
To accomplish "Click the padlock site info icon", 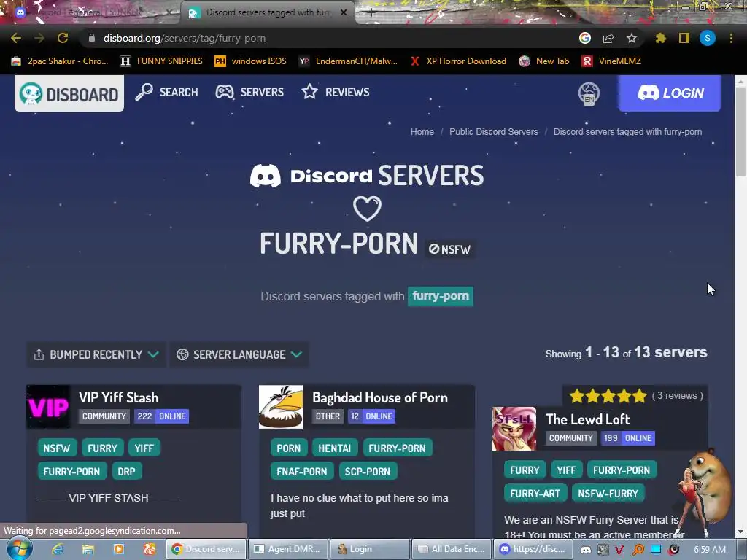I will (x=92, y=38).
